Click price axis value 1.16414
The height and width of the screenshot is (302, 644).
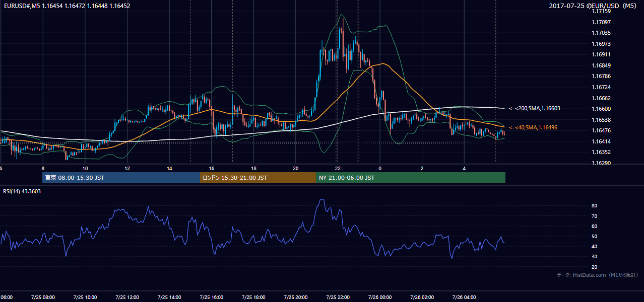point(602,141)
